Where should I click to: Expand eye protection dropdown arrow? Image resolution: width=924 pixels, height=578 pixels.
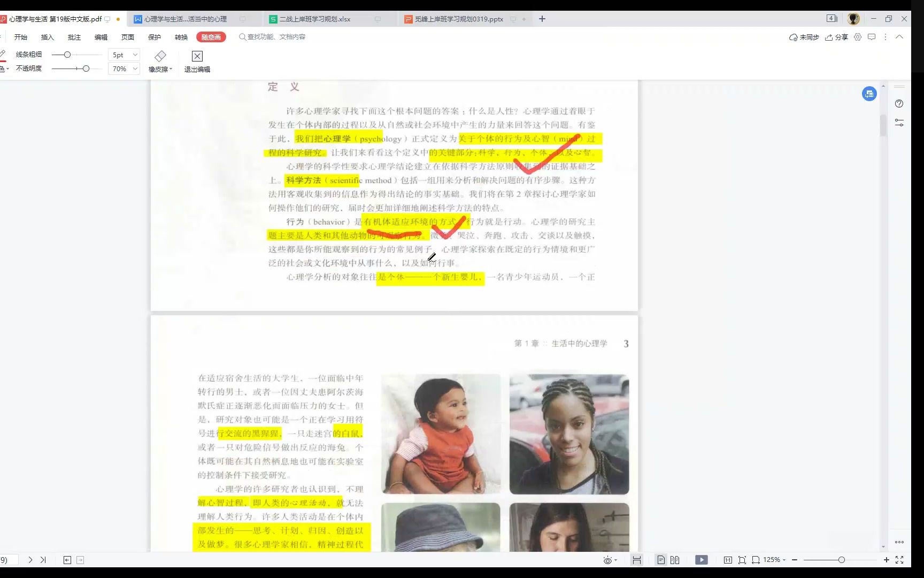tap(616, 560)
